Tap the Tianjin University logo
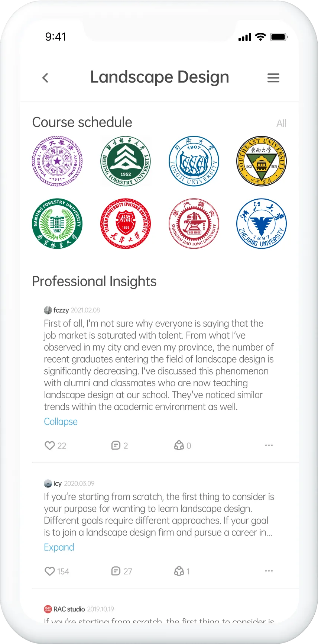The image size is (318, 644). click(126, 223)
